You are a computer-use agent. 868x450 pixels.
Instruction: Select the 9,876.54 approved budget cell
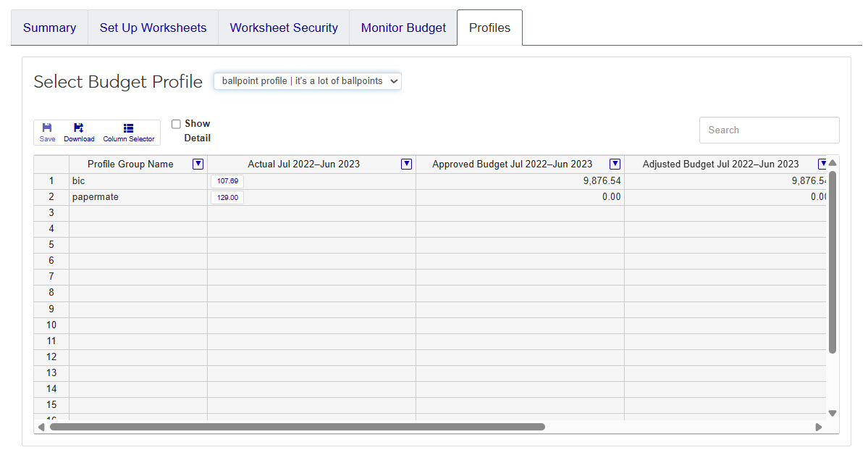pos(520,181)
